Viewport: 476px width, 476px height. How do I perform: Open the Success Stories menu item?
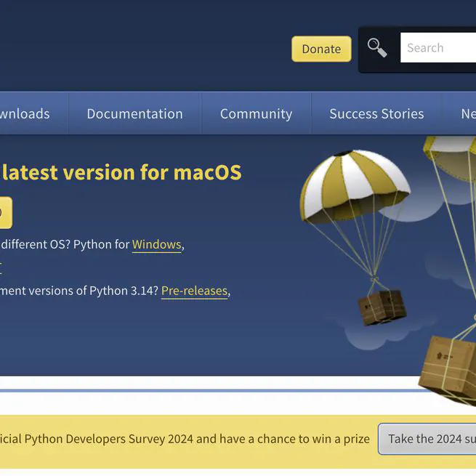click(376, 113)
